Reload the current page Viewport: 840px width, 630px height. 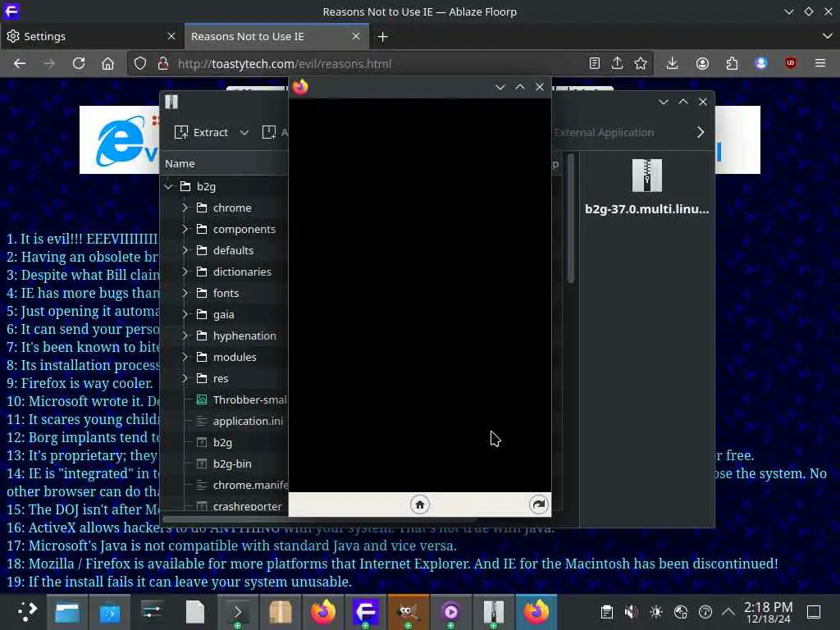pyautogui.click(x=79, y=64)
